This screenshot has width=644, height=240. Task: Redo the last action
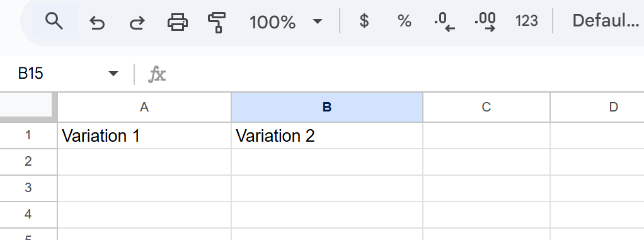pyautogui.click(x=137, y=22)
